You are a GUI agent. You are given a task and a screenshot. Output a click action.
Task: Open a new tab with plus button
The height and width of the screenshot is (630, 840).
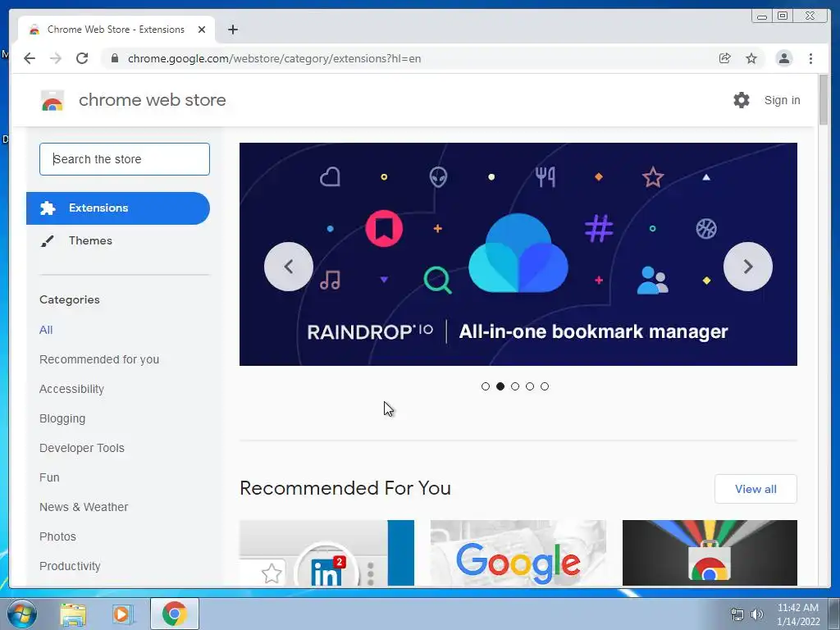coord(232,30)
